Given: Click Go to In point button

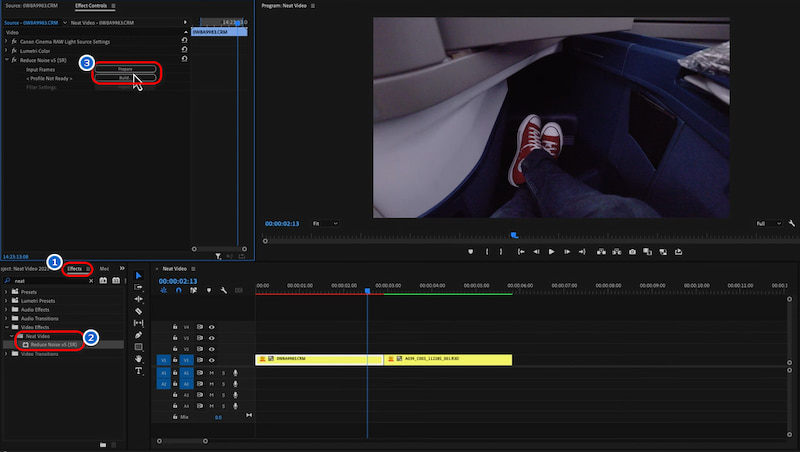Looking at the screenshot, I should pos(521,252).
